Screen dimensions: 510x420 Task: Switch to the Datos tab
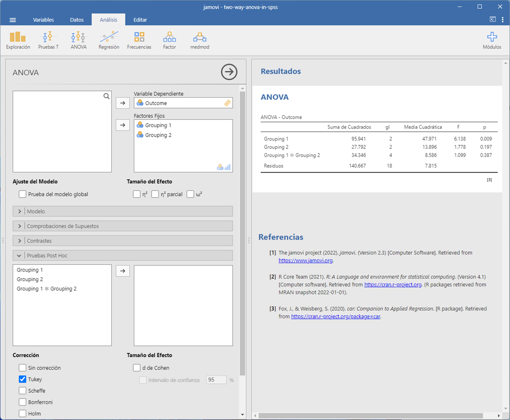pos(77,20)
